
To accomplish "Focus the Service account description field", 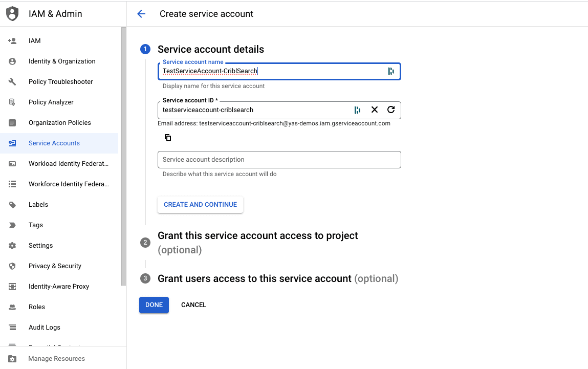I will pyautogui.click(x=279, y=160).
